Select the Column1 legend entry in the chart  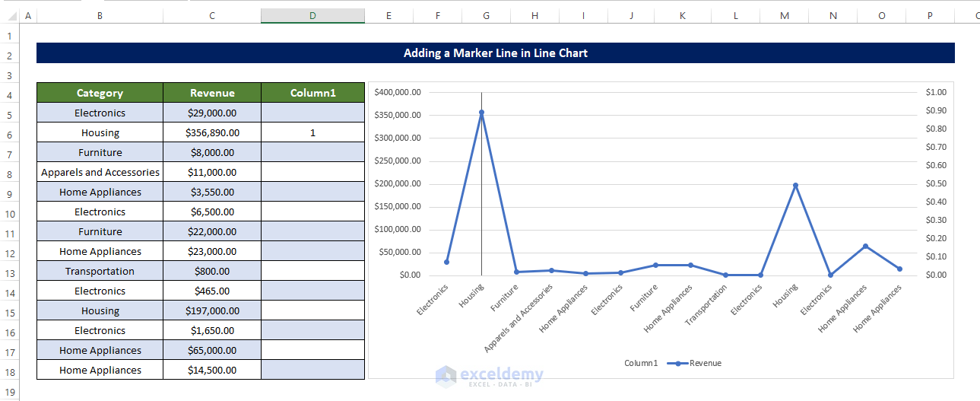tap(640, 363)
